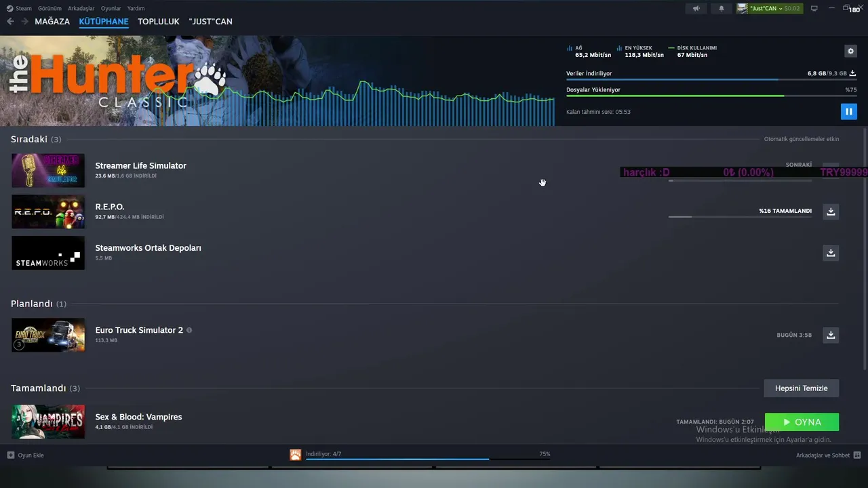Click the Veriler İndiriliyor progress bar
The height and width of the screenshot is (488, 868).
(x=711, y=80)
